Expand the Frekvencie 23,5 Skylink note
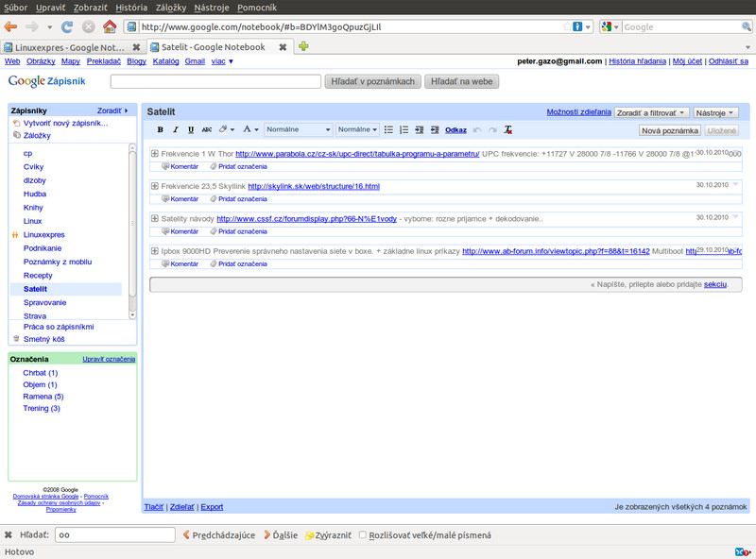This screenshot has width=756, height=559. tap(155, 186)
